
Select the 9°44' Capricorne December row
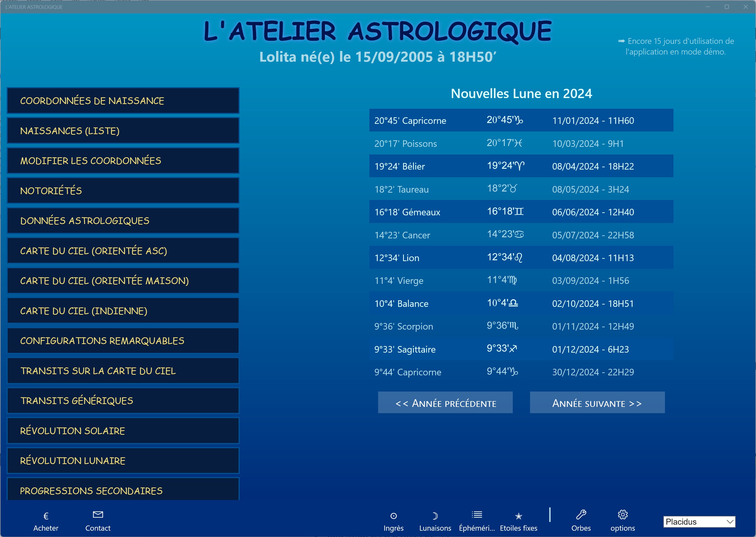coord(521,372)
